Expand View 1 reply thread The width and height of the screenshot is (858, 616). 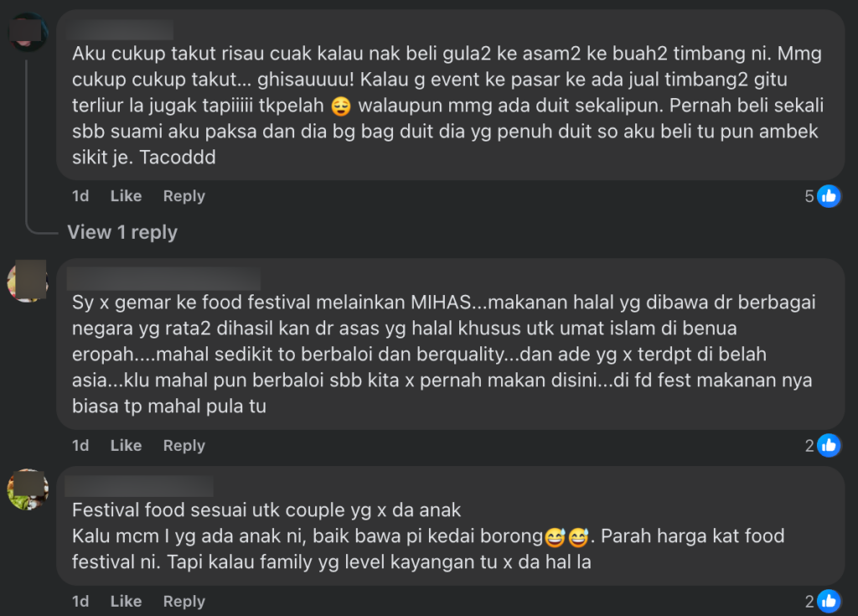coord(122,232)
